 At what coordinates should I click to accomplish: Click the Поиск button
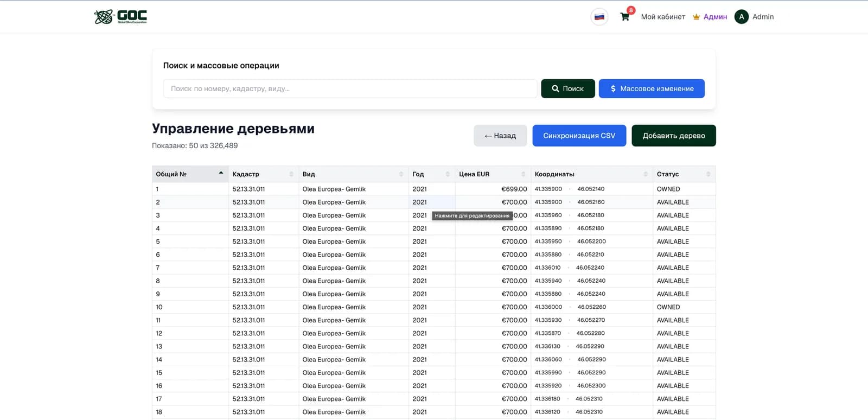tap(568, 88)
